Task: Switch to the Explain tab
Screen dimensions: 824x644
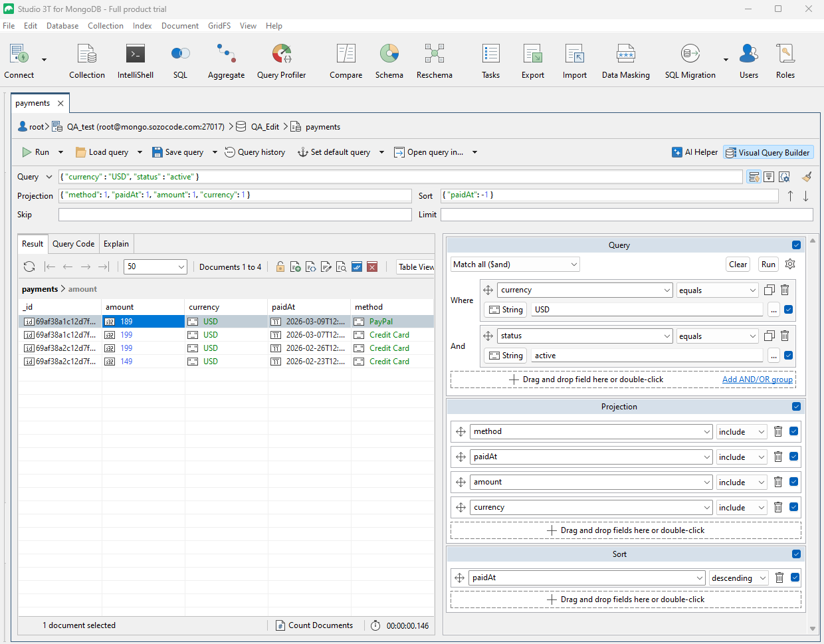Action: pyautogui.click(x=116, y=244)
